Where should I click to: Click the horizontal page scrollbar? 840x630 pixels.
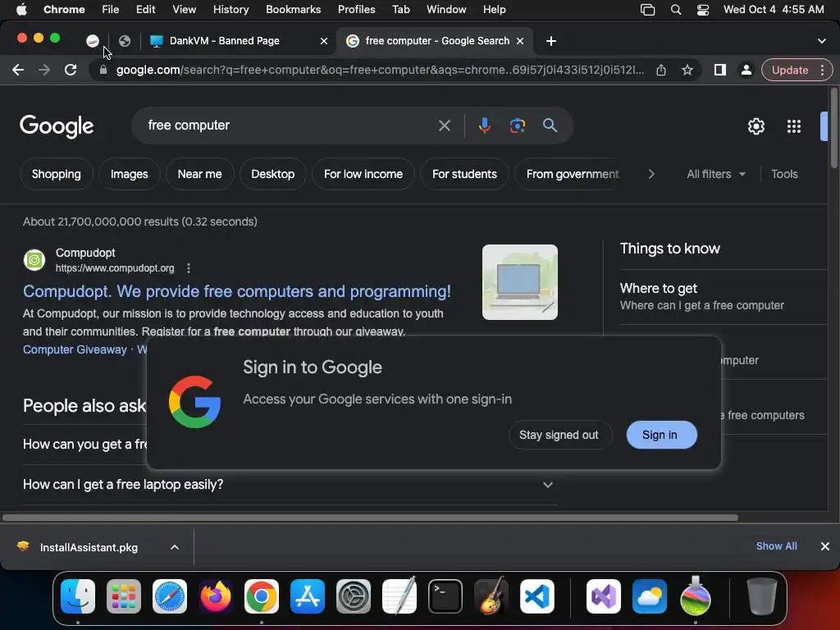pyautogui.click(x=370, y=518)
